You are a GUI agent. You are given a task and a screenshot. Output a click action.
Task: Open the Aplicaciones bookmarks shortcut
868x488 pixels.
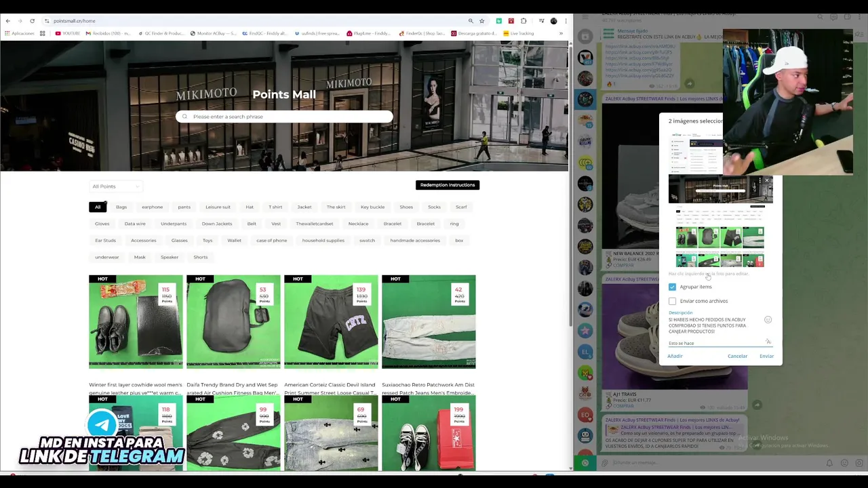19,33
